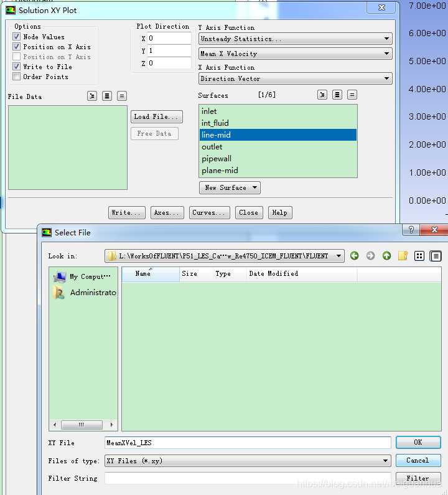The image size is (448, 495).
Task: Sort files by Name column
Action: point(151,274)
